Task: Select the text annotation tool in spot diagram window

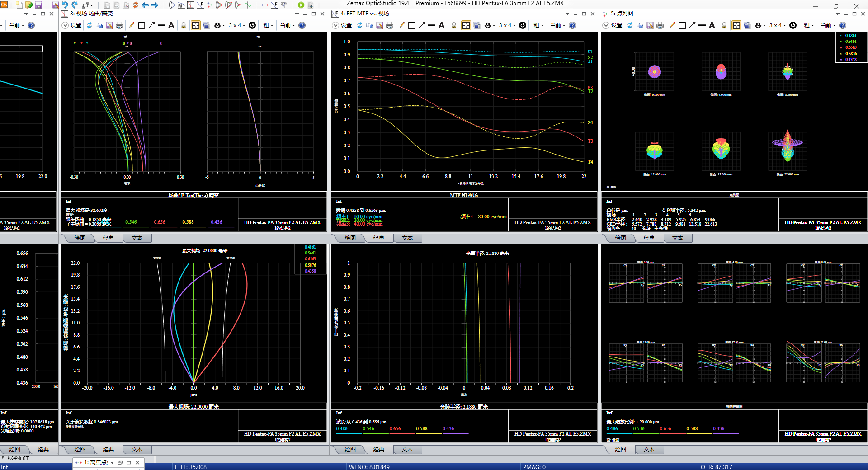Action: pyautogui.click(x=712, y=25)
